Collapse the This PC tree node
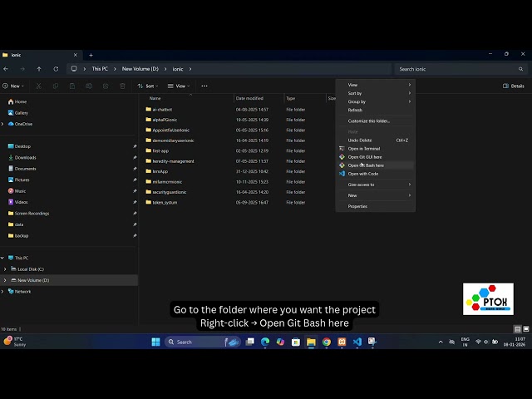The width and height of the screenshot is (532, 399). tap(2, 258)
